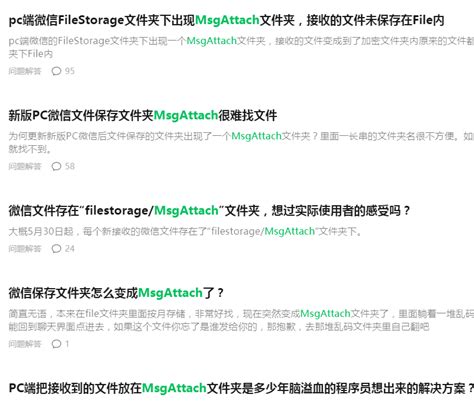474x401 pixels.
Task: Click excerpt beginning 大概5月30日起
Action: (185, 231)
